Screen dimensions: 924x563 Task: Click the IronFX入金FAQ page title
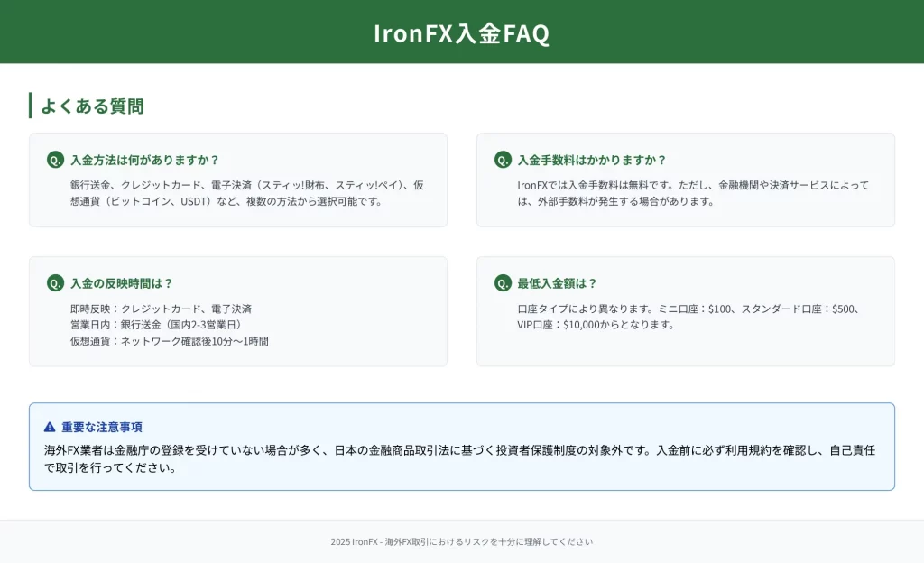[x=461, y=33]
